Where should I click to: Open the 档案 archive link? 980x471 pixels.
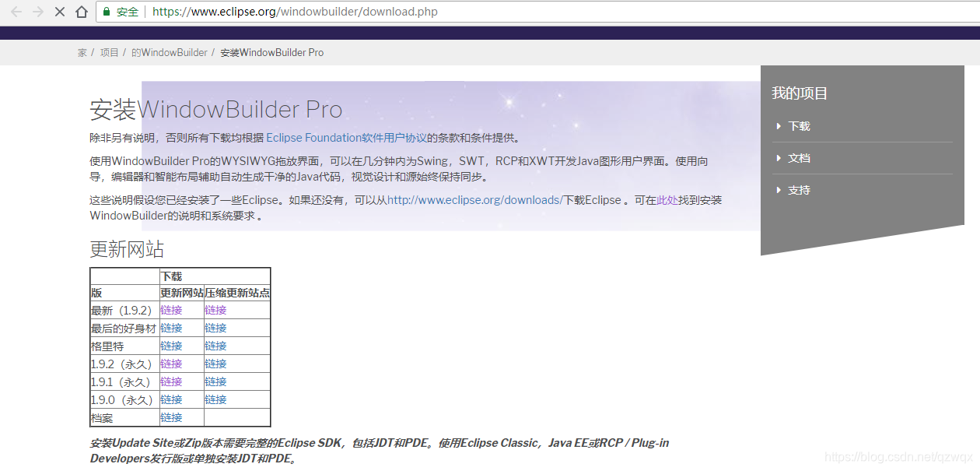[x=171, y=418]
